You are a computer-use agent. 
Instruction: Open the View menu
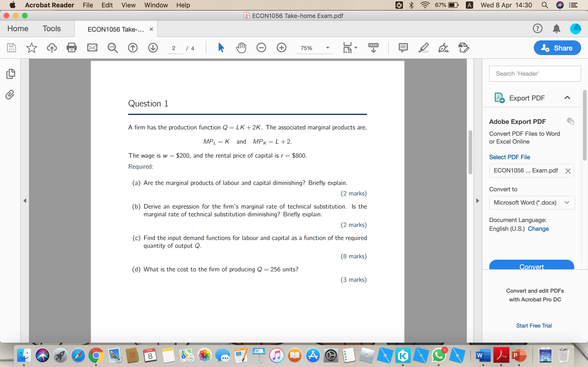(128, 5)
